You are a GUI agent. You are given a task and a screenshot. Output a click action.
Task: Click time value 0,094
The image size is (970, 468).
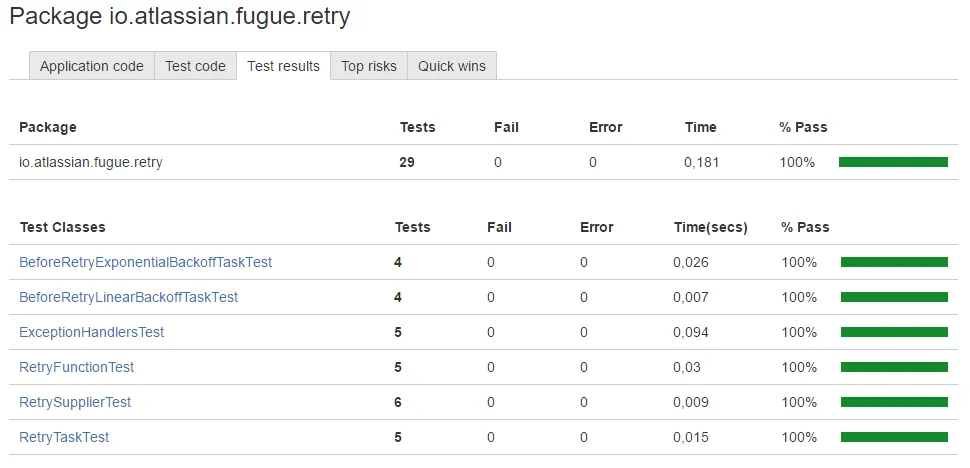[x=691, y=333]
